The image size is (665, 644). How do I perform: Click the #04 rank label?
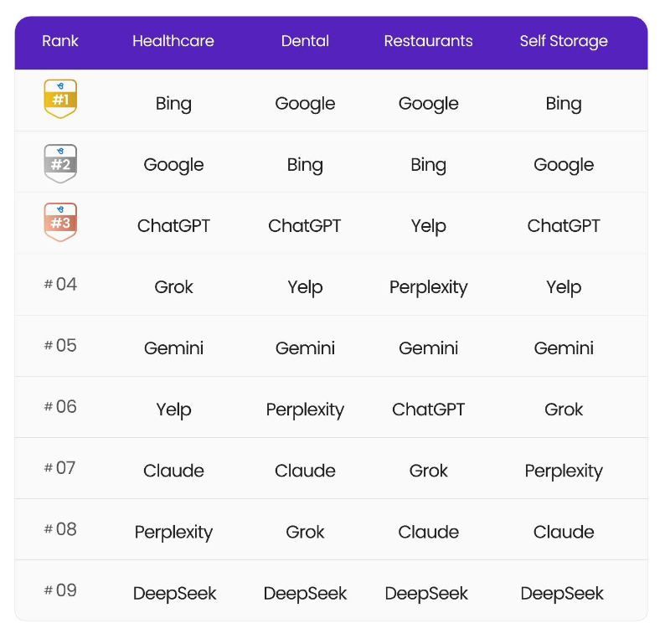60,285
